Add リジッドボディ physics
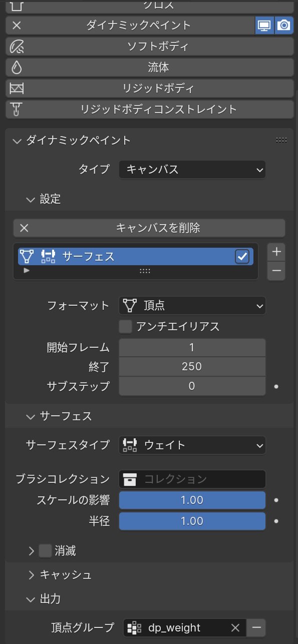The width and height of the screenshot is (298, 644). click(149, 88)
